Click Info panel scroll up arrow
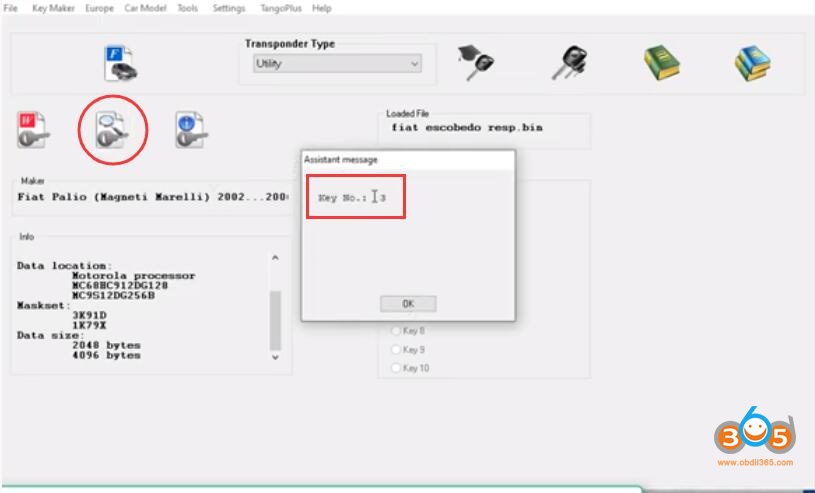This screenshot has height=493, width=815. pyautogui.click(x=275, y=258)
